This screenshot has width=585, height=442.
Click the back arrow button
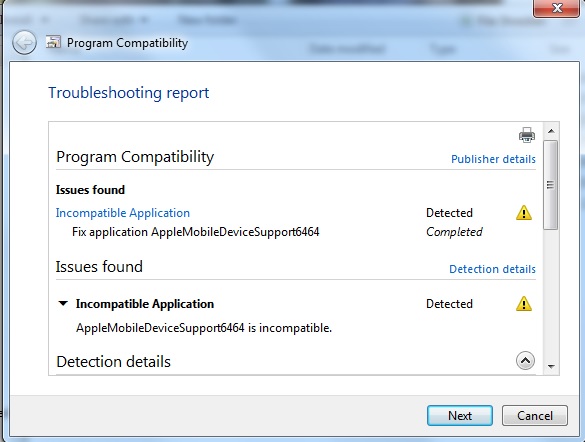24,43
